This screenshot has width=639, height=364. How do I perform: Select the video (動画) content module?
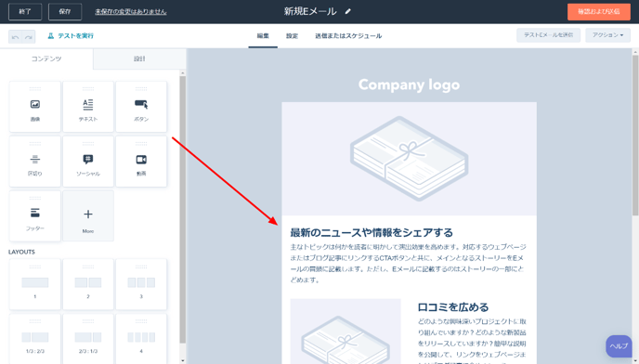[141, 162]
